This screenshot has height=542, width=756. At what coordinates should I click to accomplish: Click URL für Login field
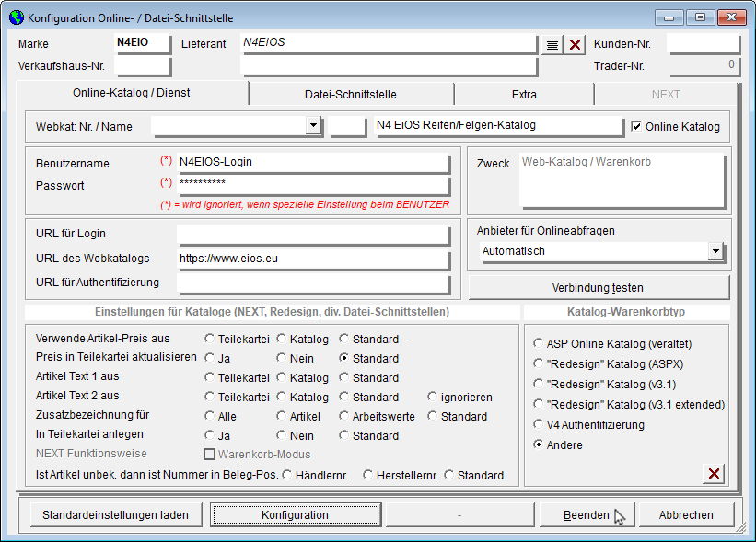click(x=313, y=235)
